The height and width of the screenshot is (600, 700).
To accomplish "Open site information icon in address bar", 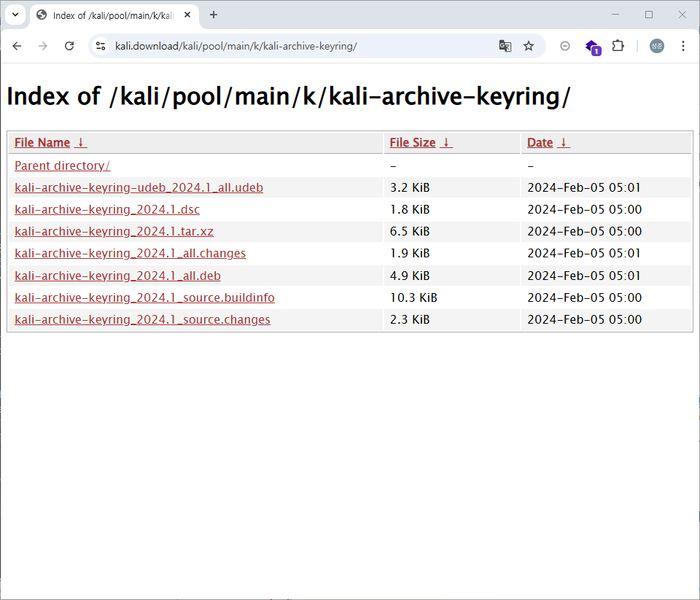I will click(101, 46).
